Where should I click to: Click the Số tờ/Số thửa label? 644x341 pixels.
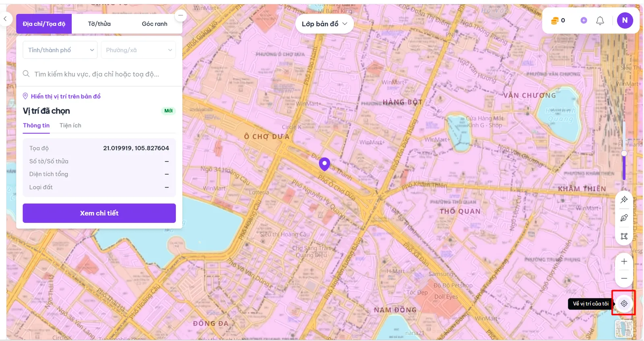coord(49,161)
